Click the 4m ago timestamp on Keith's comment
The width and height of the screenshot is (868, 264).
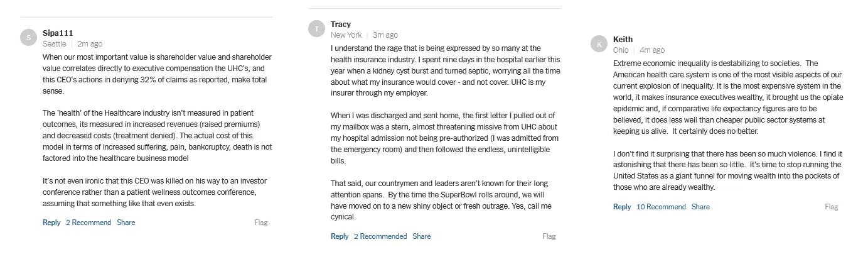[652, 50]
